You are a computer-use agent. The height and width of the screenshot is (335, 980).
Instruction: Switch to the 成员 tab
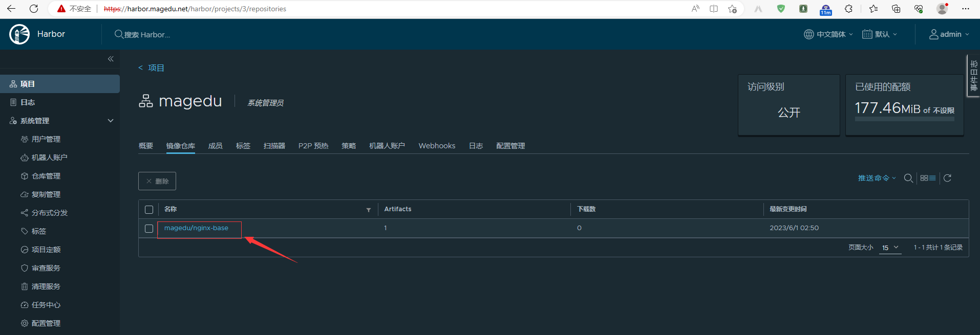click(216, 146)
